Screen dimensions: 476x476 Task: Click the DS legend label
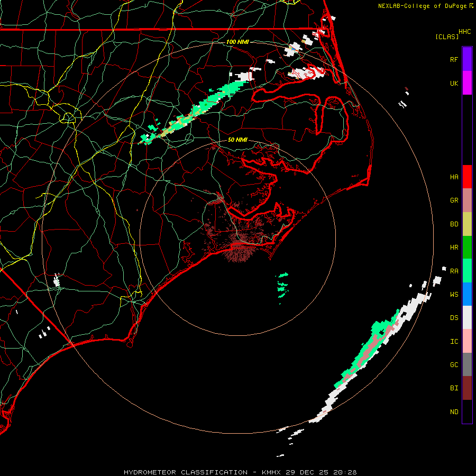point(454,318)
